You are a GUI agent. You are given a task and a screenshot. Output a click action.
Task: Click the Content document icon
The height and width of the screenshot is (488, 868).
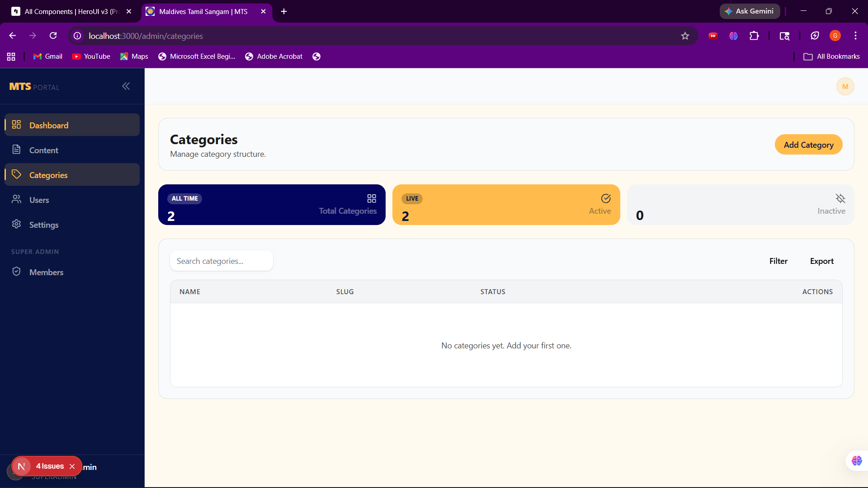(16, 150)
